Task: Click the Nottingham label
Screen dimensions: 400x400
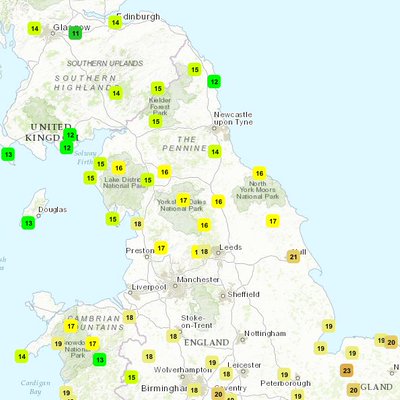Action: 265,333
